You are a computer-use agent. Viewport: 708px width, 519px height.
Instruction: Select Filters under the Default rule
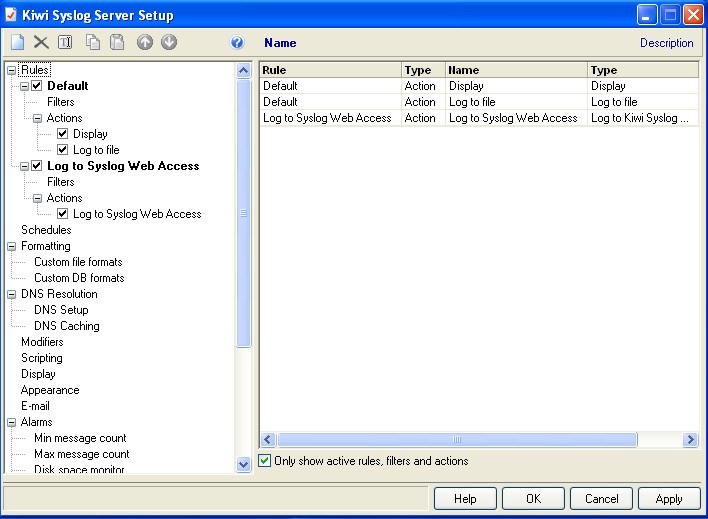pos(61,102)
